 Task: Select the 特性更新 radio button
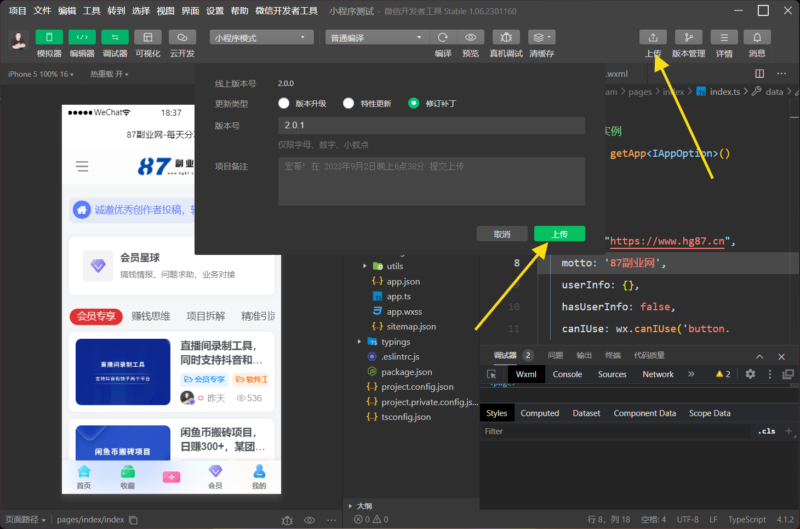coord(348,104)
